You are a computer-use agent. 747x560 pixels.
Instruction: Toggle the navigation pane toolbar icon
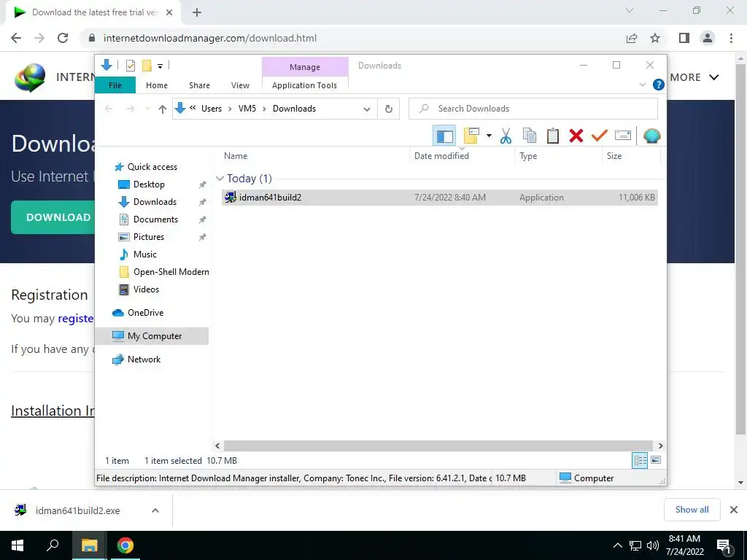pyautogui.click(x=444, y=136)
